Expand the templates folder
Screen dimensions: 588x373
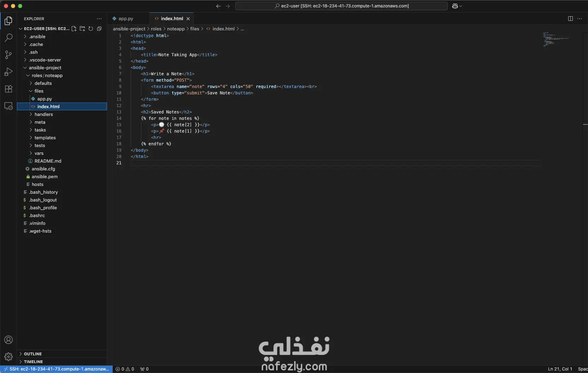pyautogui.click(x=45, y=138)
